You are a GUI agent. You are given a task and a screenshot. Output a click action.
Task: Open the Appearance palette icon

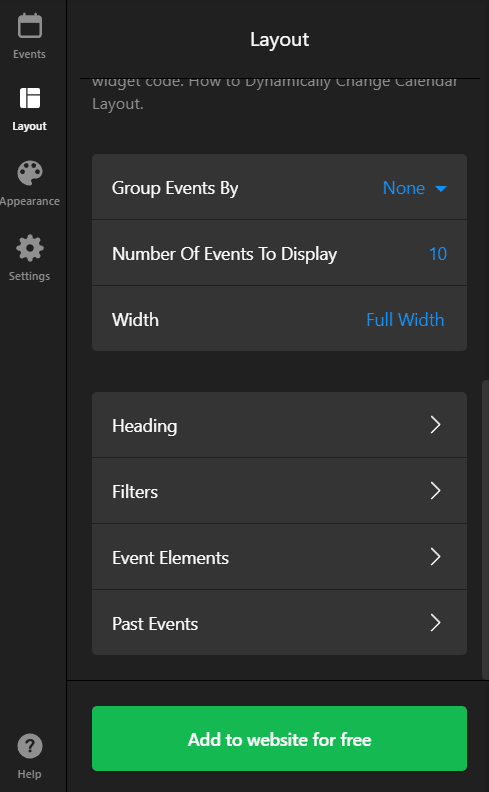pyautogui.click(x=30, y=173)
